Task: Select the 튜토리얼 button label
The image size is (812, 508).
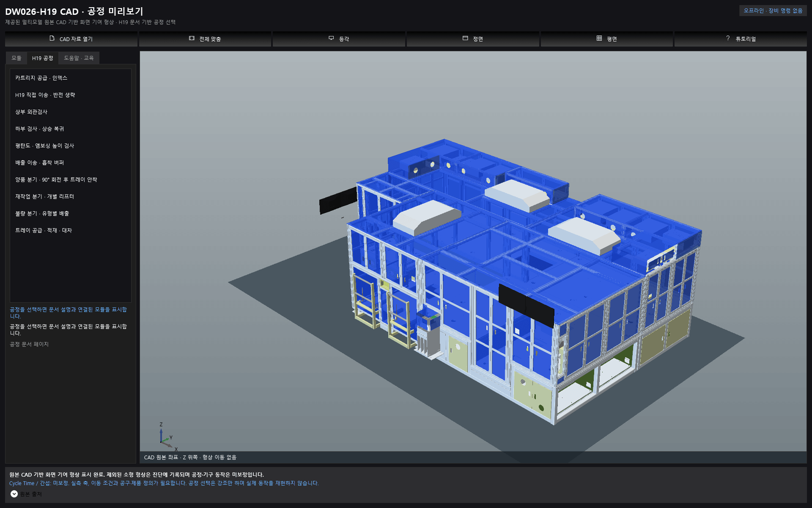Action: coord(746,39)
